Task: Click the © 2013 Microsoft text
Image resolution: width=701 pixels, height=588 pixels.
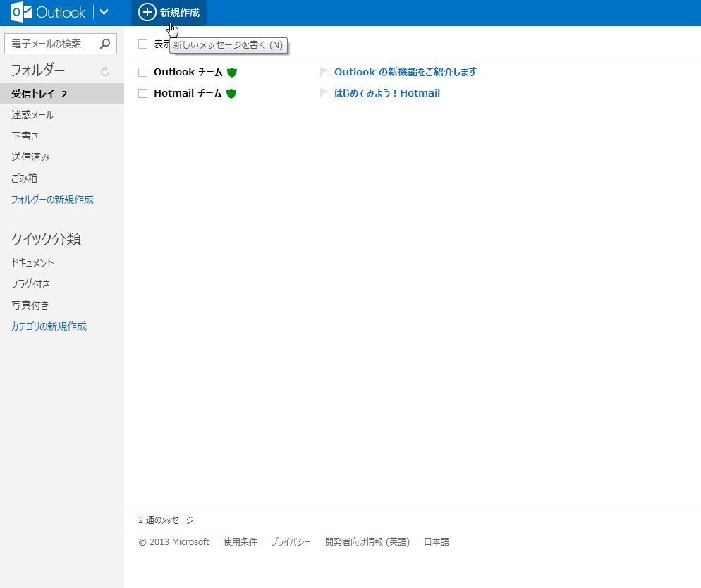Action: [174, 542]
